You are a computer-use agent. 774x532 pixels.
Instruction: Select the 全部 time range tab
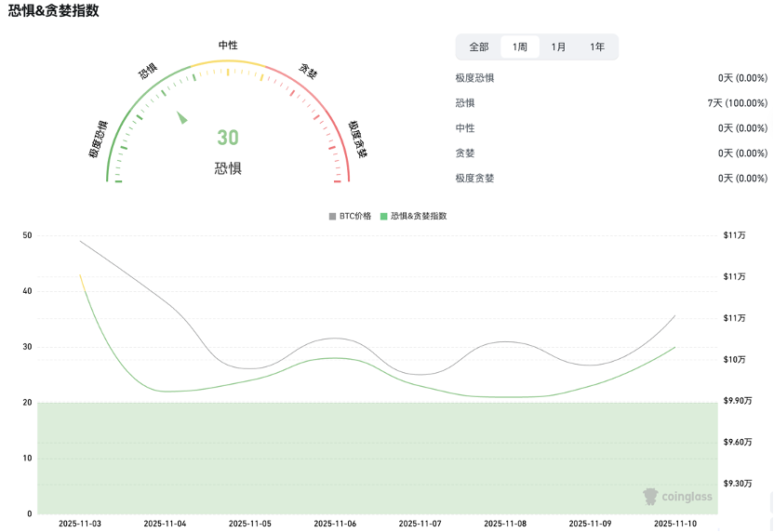click(478, 47)
